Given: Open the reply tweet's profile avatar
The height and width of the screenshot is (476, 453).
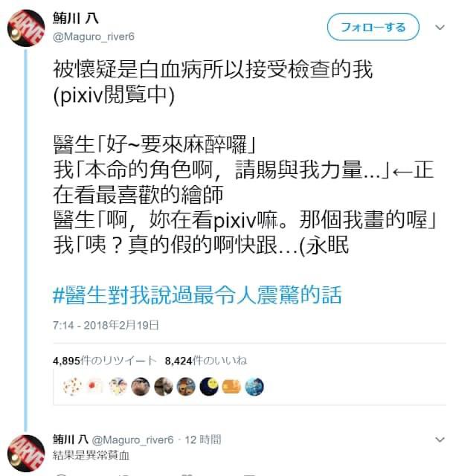Looking at the screenshot, I should [26, 453].
